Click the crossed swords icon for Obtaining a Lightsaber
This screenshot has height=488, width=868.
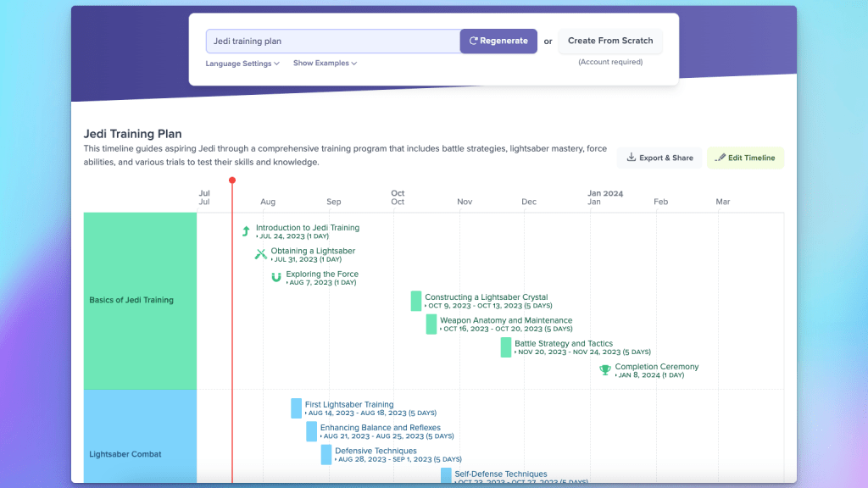(x=260, y=254)
